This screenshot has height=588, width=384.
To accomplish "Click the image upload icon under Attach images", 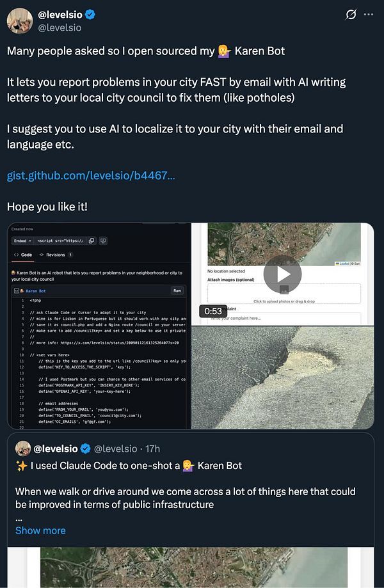I will [285, 289].
